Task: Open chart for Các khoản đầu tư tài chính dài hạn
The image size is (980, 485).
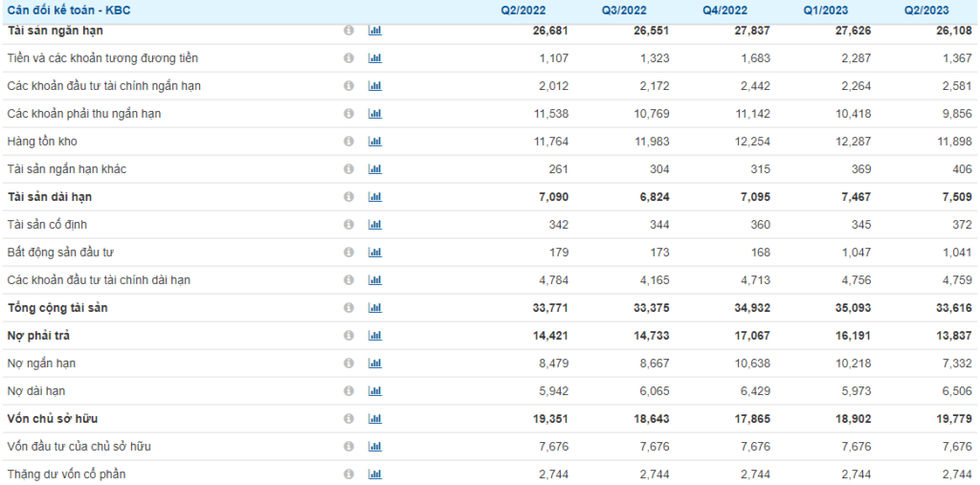Action: pos(374,280)
